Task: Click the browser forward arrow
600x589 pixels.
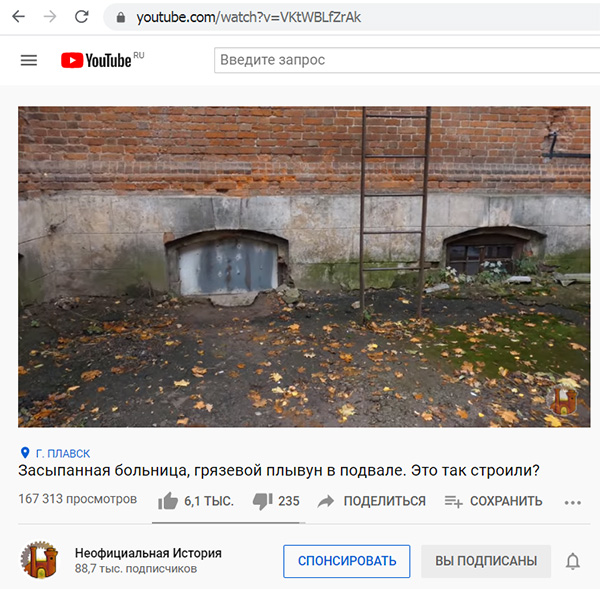Action: [50, 17]
